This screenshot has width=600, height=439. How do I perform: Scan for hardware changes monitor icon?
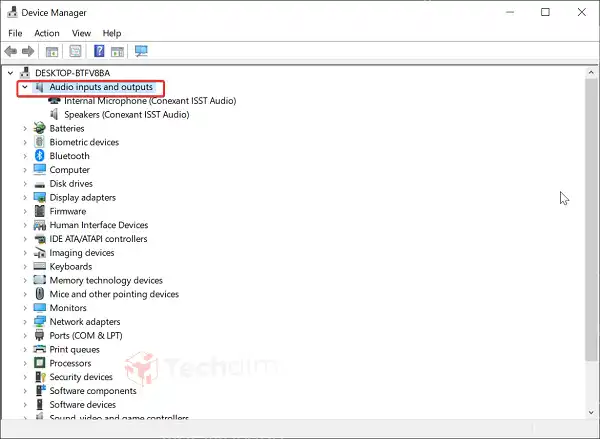[x=141, y=51]
